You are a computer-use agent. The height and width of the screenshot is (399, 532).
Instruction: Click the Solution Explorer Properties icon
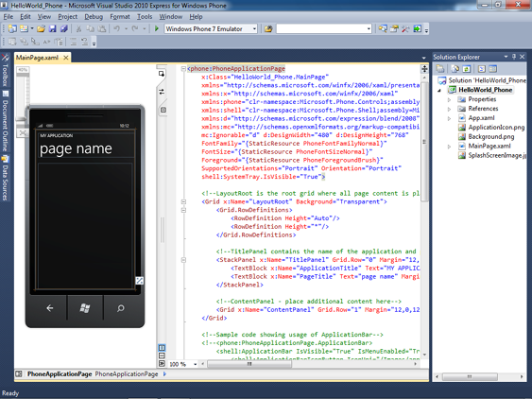[440, 69]
